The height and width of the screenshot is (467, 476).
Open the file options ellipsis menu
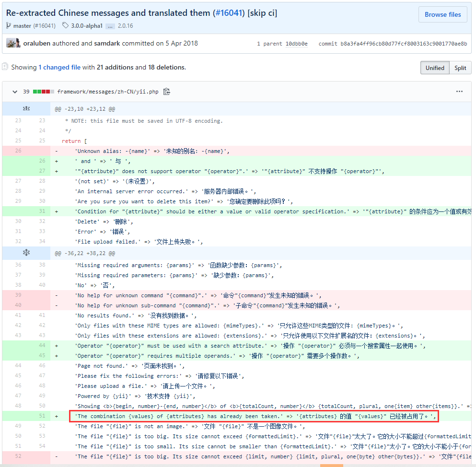click(x=459, y=91)
